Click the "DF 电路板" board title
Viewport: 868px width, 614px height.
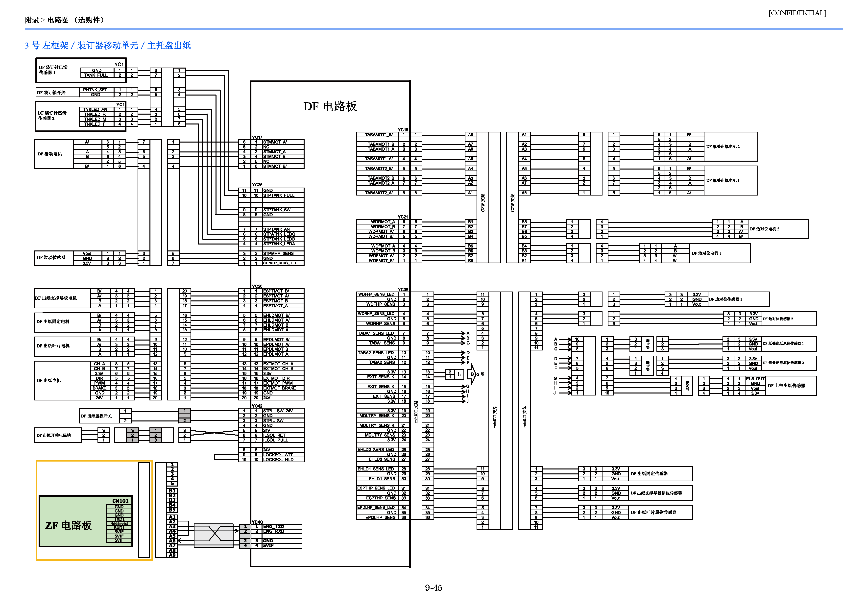click(x=330, y=106)
